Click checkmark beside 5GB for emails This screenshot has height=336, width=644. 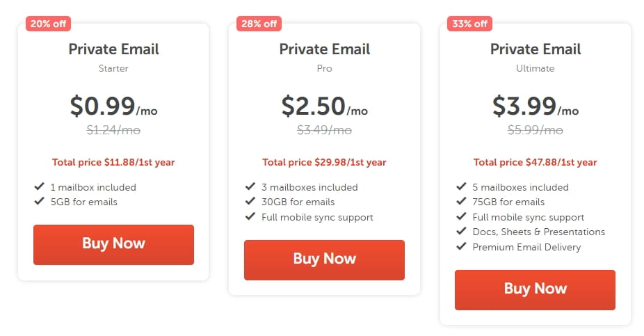click(x=39, y=202)
